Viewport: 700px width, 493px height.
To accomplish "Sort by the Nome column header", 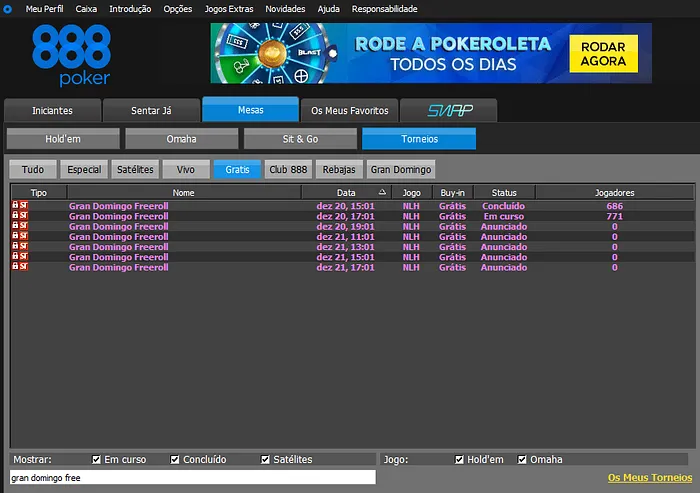I will click(183, 192).
